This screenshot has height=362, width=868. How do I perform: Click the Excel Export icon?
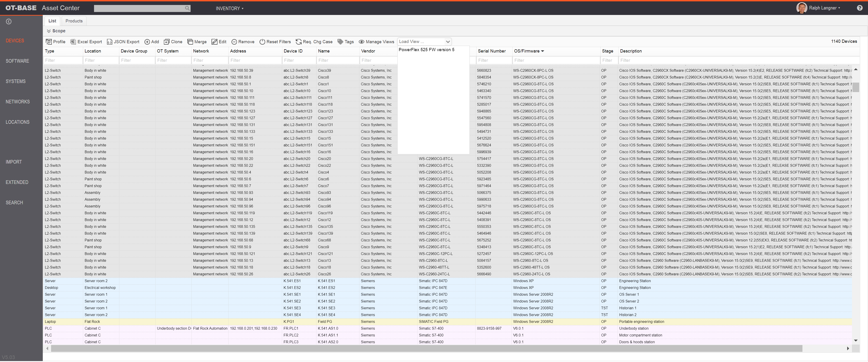tap(73, 42)
